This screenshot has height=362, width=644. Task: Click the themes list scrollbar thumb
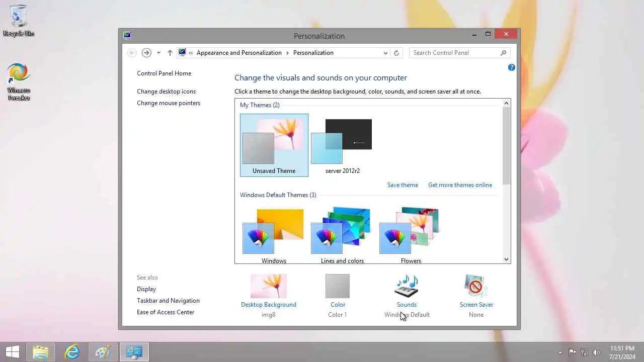pos(507,145)
